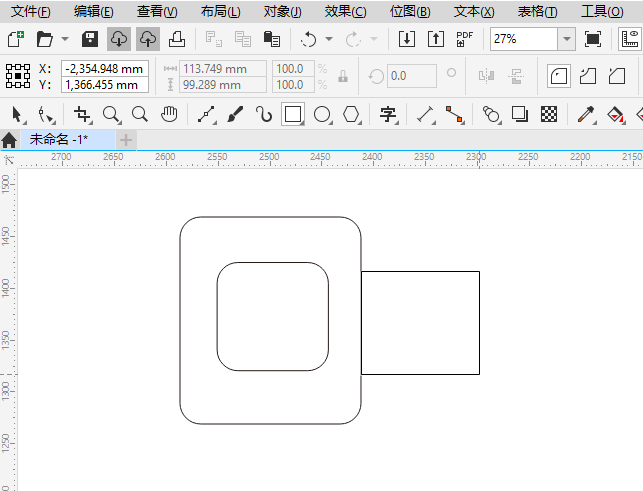Screen dimensions: 643x491
Task: Select the Freehand line tool
Action: pos(206,114)
